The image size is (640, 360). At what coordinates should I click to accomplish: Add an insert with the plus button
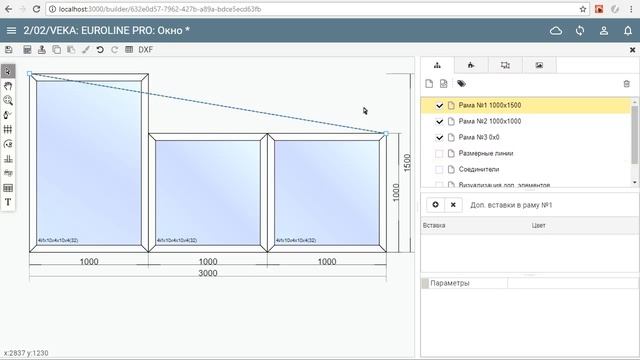point(436,205)
